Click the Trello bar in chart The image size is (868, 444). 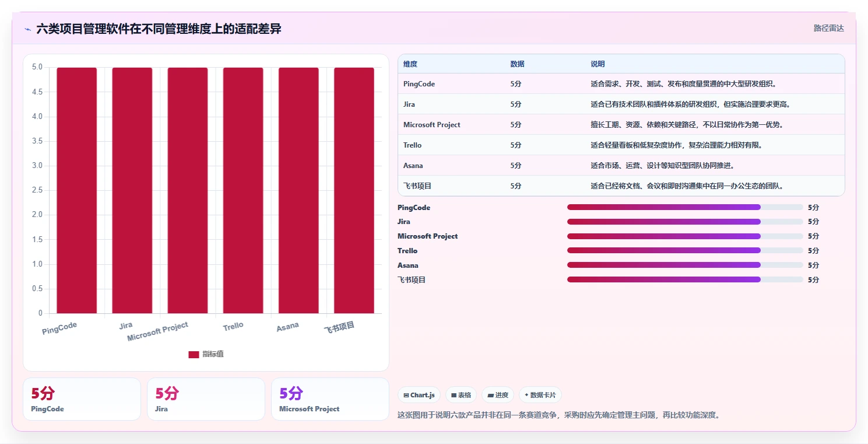click(243, 191)
